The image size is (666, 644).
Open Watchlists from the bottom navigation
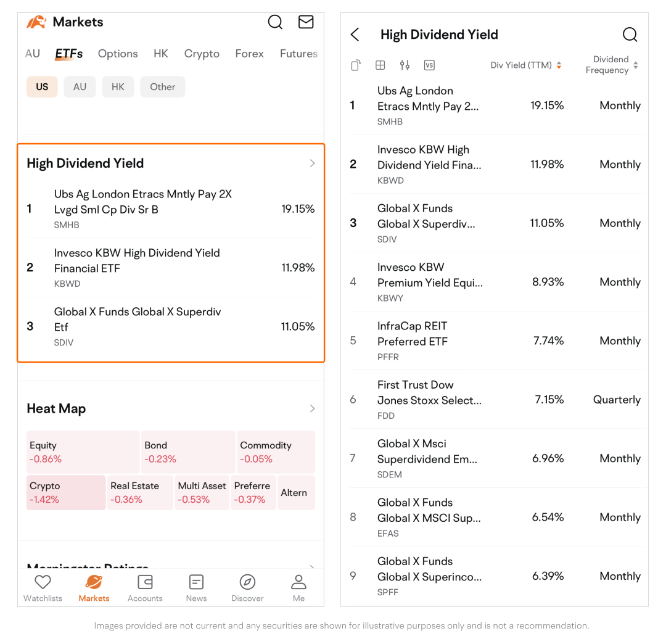[43, 588]
